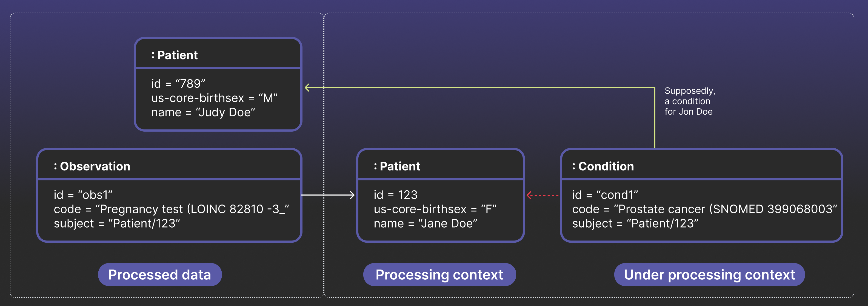This screenshot has width=868, height=306.
Task: Click us-core-birthsex = "M" in Patient 789
Action: coord(214,98)
